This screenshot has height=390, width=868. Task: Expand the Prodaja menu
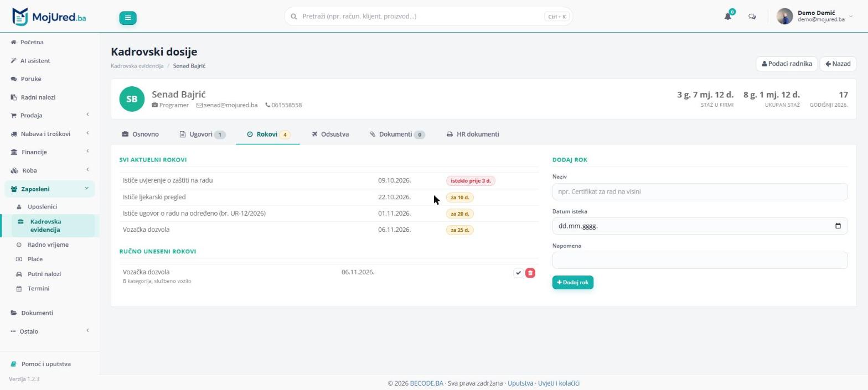(x=49, y=115)
